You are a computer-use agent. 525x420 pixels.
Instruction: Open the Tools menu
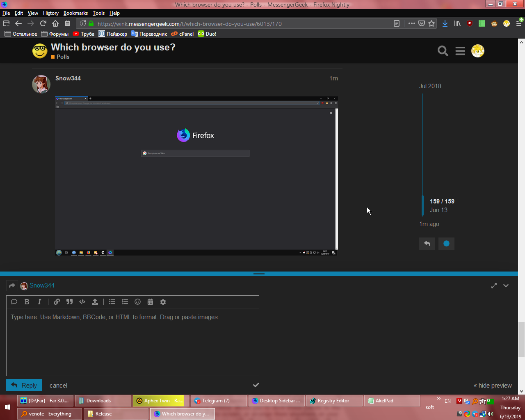[98, 13]
